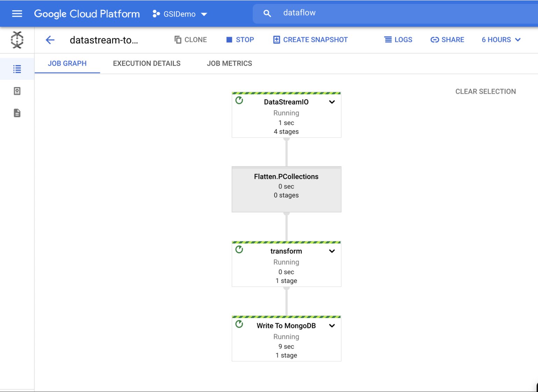Expand the transform step
This screenshot has height=392, width=538.
pos(332,251)
